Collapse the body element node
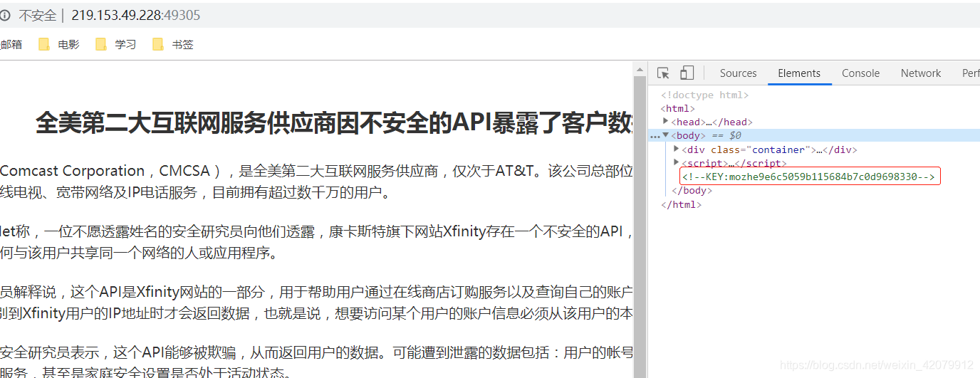 coord(666,135)
